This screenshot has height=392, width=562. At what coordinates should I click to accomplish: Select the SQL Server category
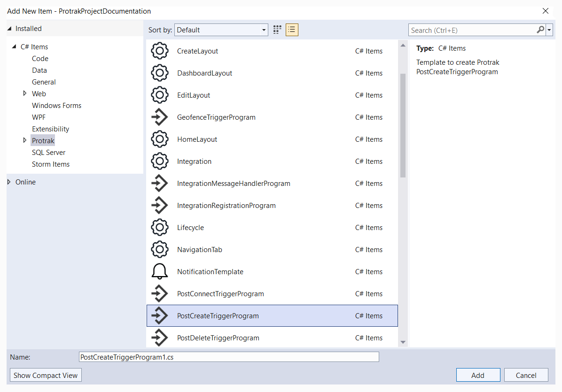coord(48,153)
